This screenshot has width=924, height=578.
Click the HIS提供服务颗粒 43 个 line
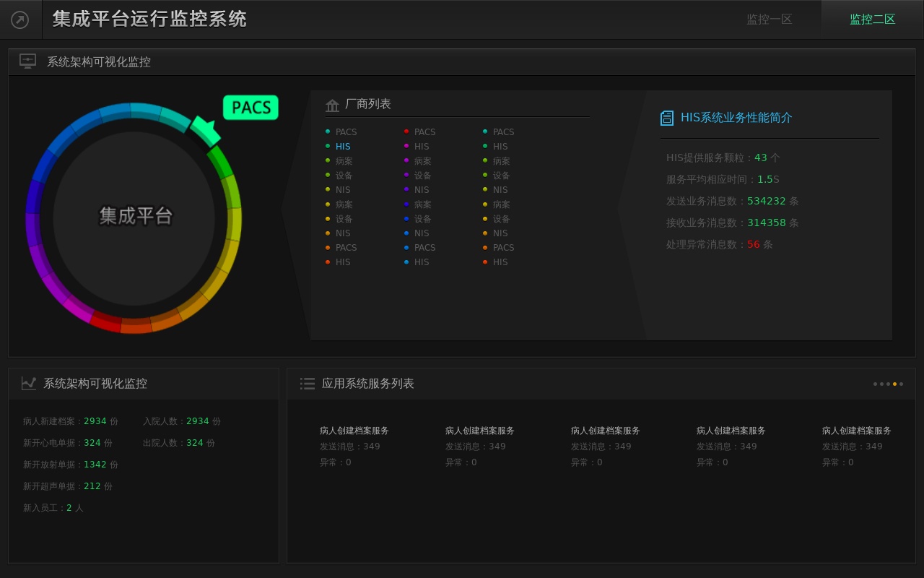723,158
